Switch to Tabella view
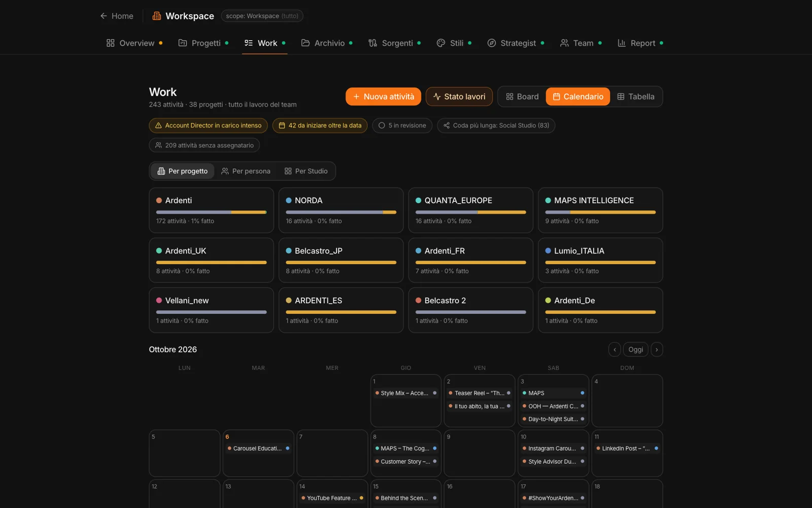This screenshot has width=812, height=508. tap(636, 97)
